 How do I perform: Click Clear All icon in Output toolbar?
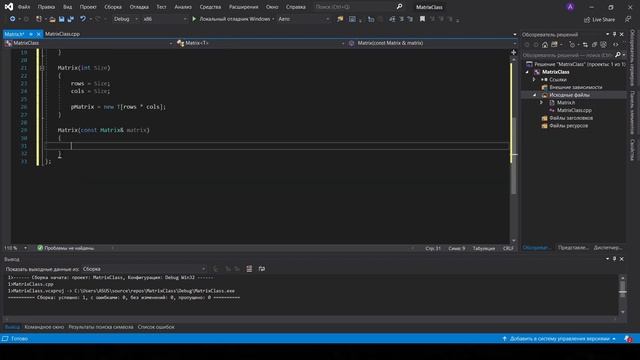pyautogui.click(x=249, y=269)
